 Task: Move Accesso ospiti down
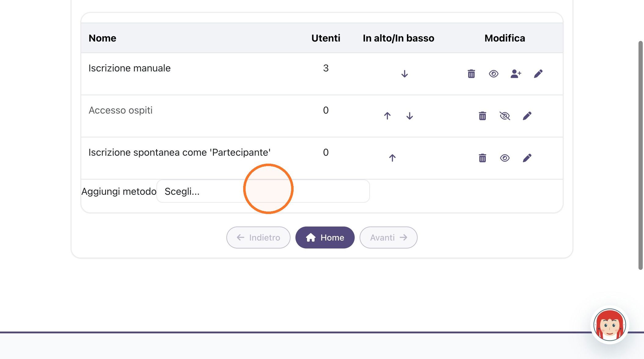pyautogui.click(x=409, y=116)
